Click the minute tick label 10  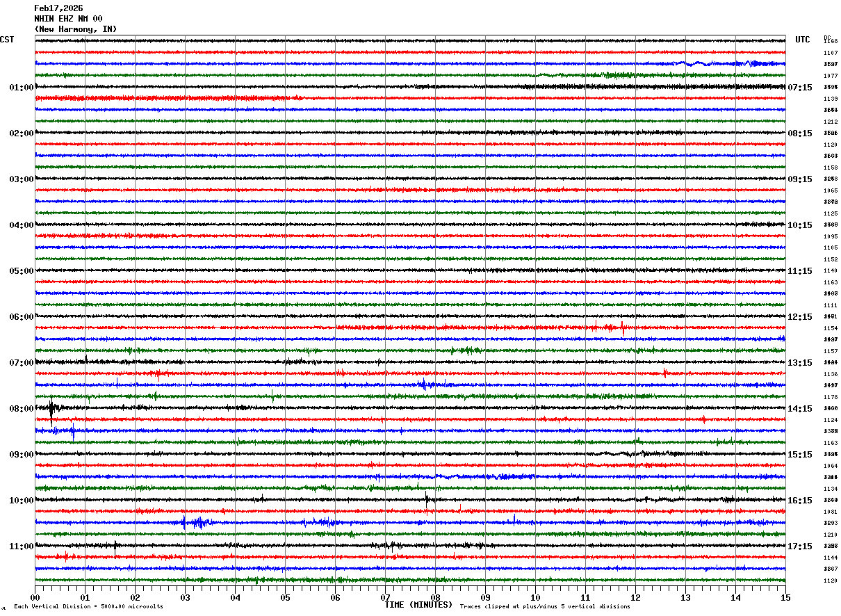click(x=535, y=597)
